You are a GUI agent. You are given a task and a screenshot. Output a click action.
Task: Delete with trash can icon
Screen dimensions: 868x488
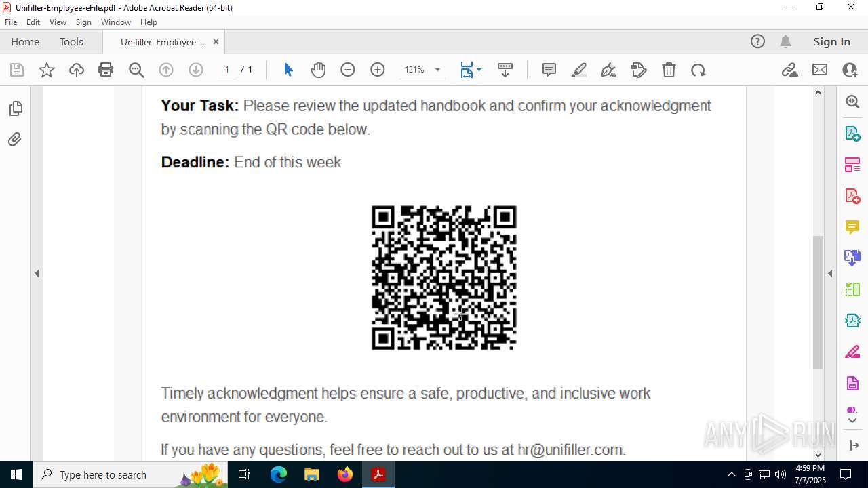(669, 70)
